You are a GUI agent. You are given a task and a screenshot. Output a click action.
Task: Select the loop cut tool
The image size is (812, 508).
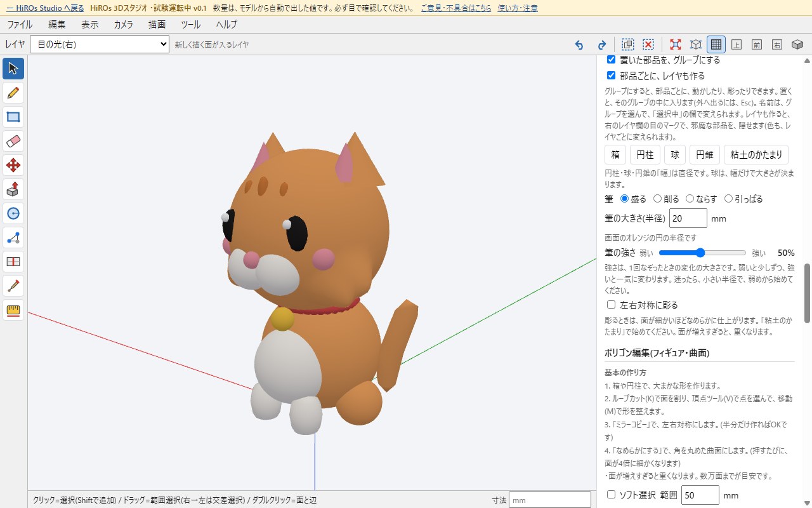(13, 262)
